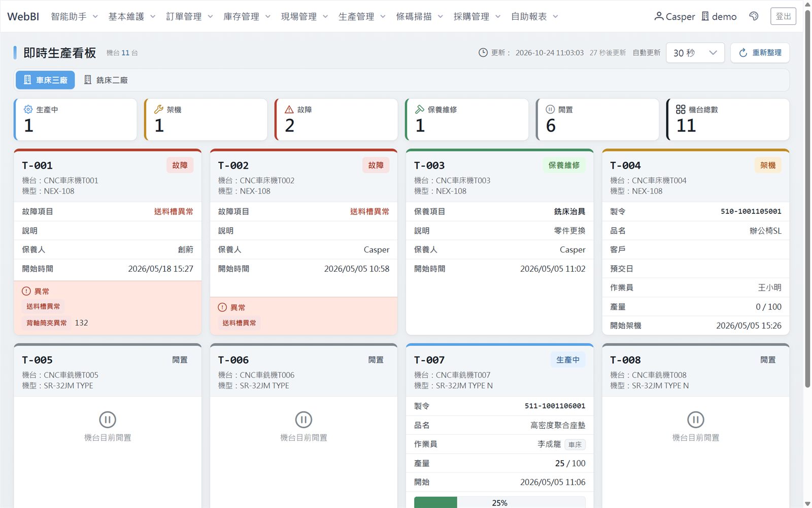
Task: Select the 車床三廠 factory tab
Action: (45, 80)
